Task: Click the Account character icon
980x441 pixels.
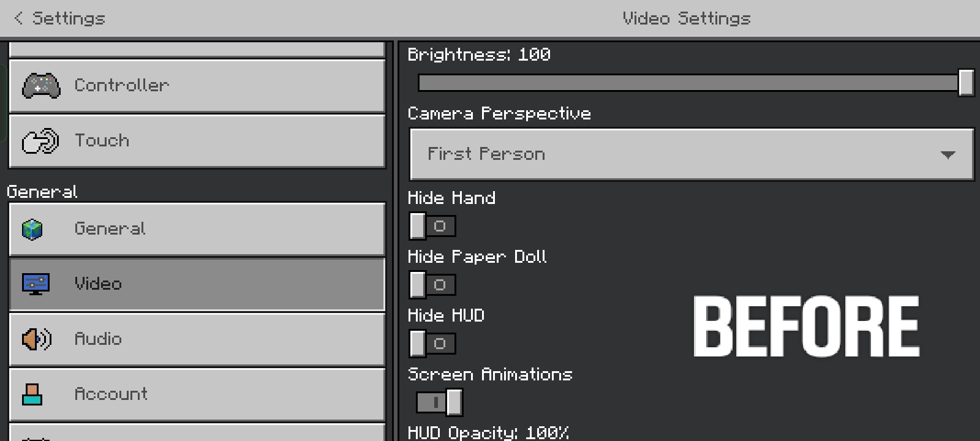Action: [x=32, y=394]
